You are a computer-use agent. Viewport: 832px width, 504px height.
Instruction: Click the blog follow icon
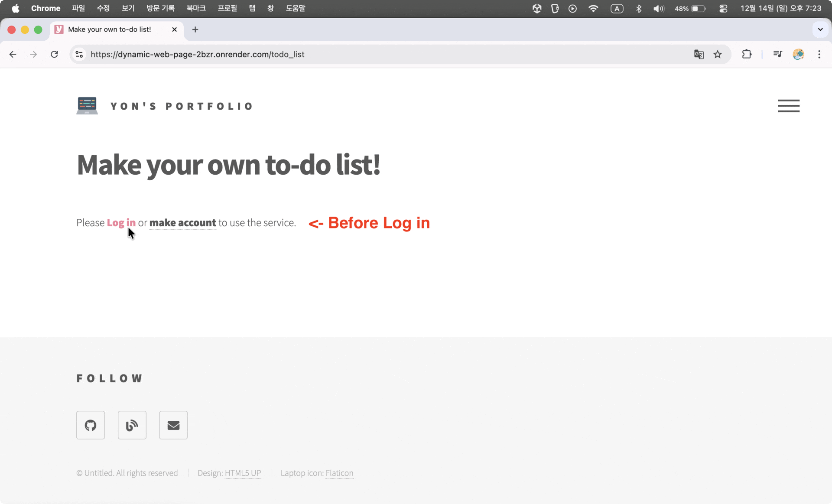pyautogui.click(x=132, y=425)
